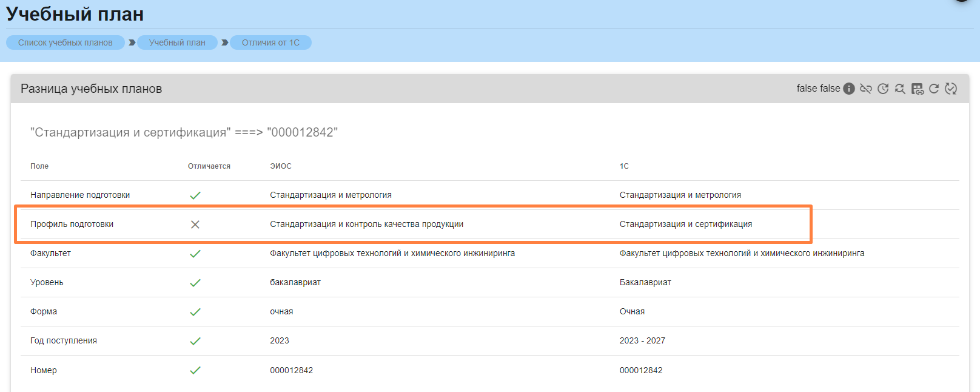The width and height of the screenshot is (980, 392).
Task: Go to the Учебный план breadcrumb
Action: coord(177,42)
